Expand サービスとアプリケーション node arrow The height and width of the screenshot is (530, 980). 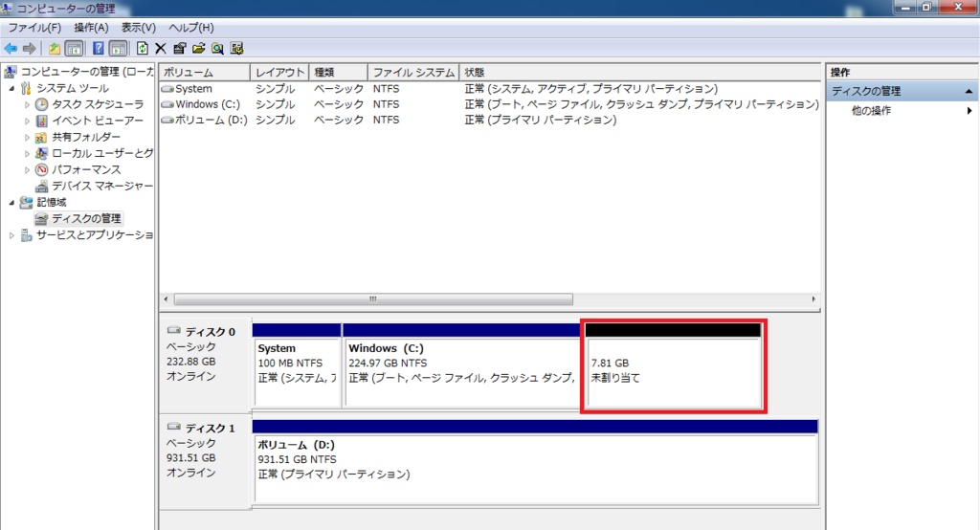pyautogui.click(x=11, y=235)
